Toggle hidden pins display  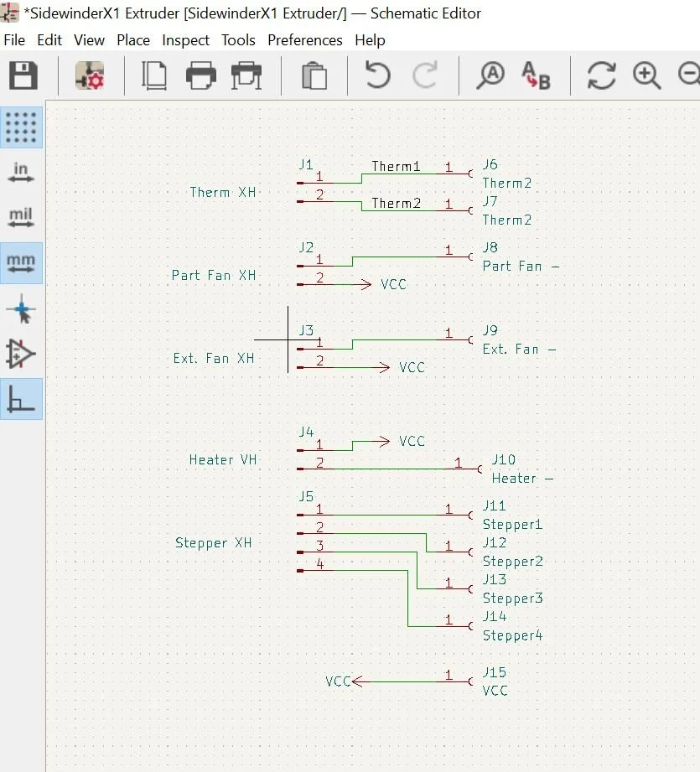click(x=21, y=354)
